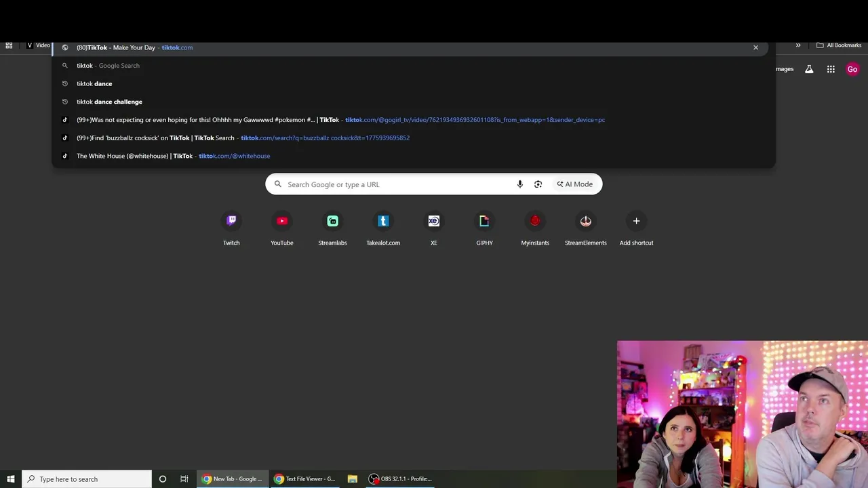
Task: Open Task View on the taskbar
Action: [184, 479]
